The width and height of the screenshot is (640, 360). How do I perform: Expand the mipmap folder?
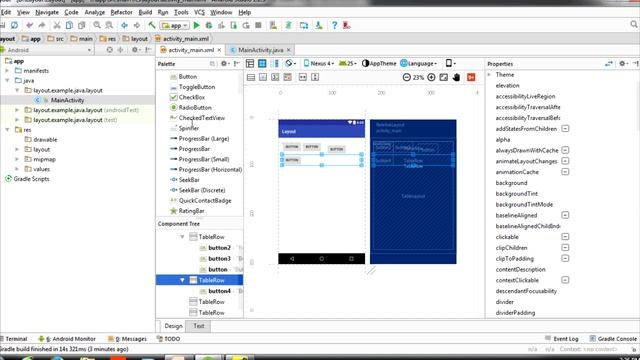(x=17, y=159)
